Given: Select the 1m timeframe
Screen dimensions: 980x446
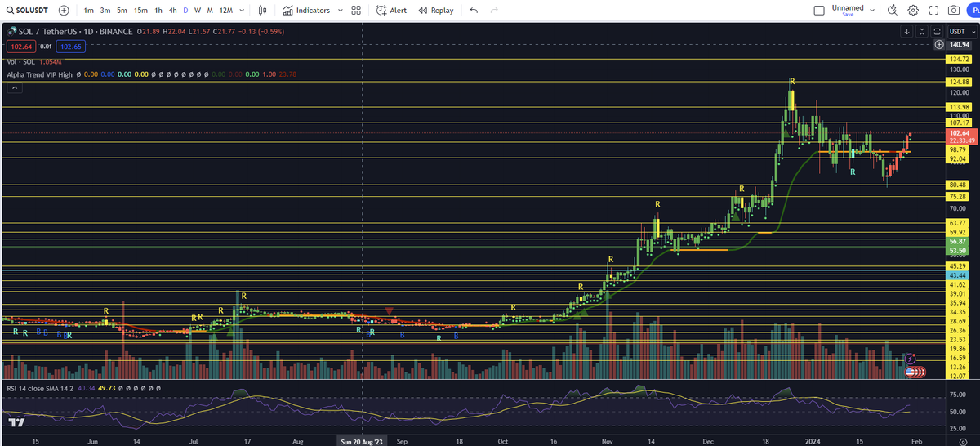Looking at the screenshot, I should pyautogui.click(x=88, y=11).
